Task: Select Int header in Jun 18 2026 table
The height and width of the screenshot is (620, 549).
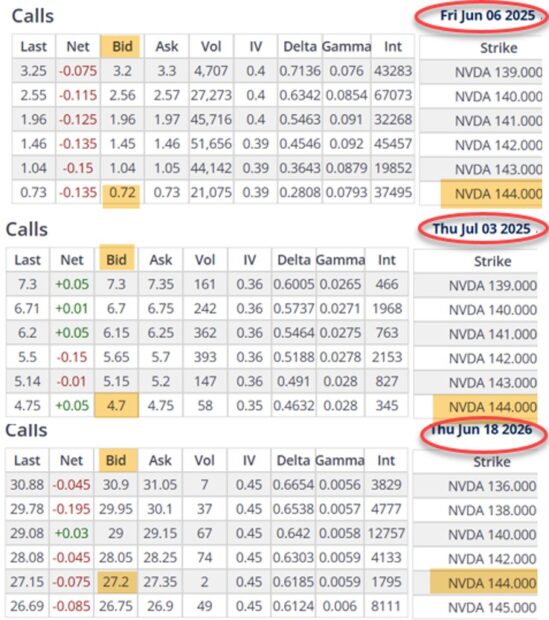Action: click(x=386, y=460)
